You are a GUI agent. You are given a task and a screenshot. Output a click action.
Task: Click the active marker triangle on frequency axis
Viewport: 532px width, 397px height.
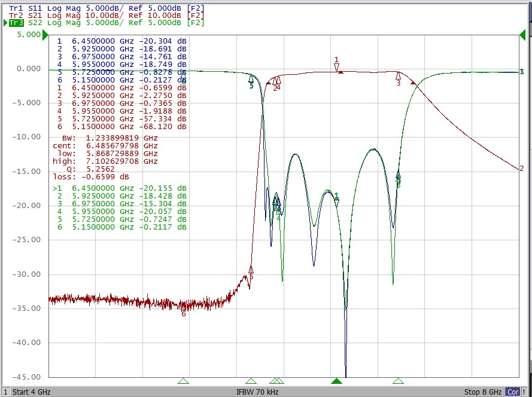pyautogui.click(x=337, y=381)
